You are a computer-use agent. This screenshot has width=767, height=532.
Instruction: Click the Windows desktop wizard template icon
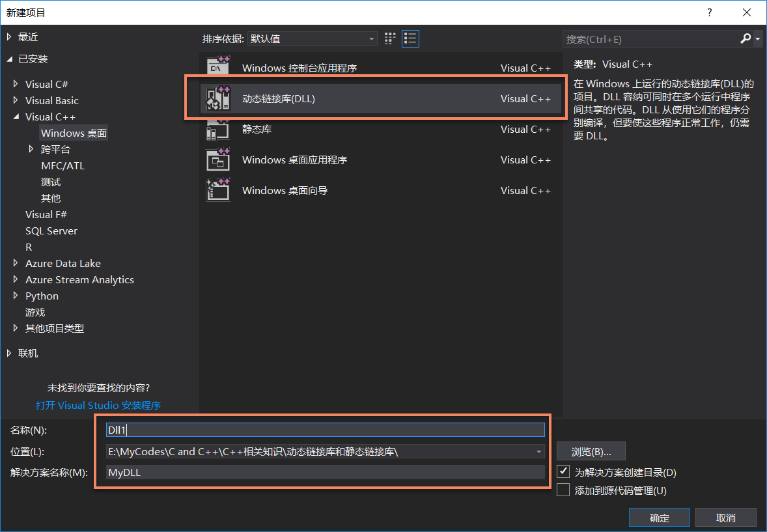coord(218,190)
